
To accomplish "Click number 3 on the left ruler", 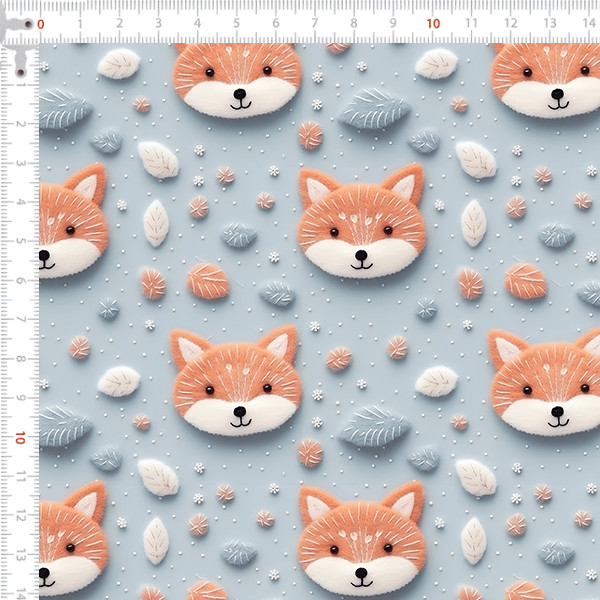I will pyautogui.click(x=20, y=163).
